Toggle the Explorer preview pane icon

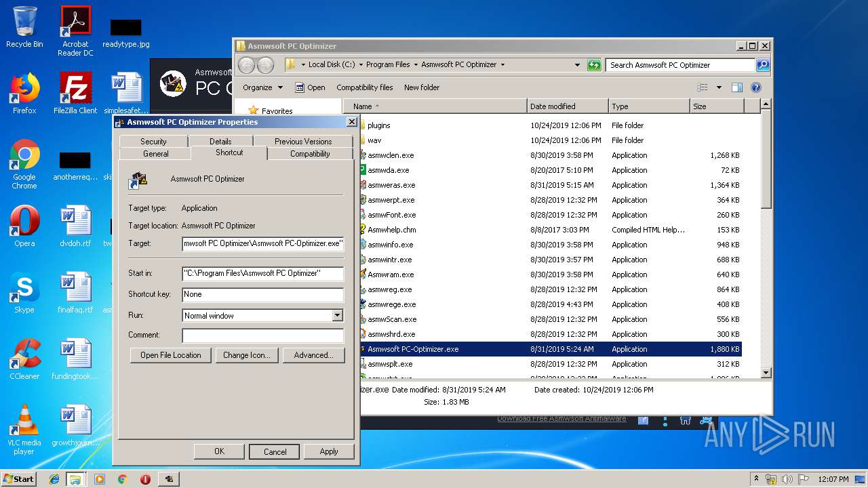[x=737, y=87]
